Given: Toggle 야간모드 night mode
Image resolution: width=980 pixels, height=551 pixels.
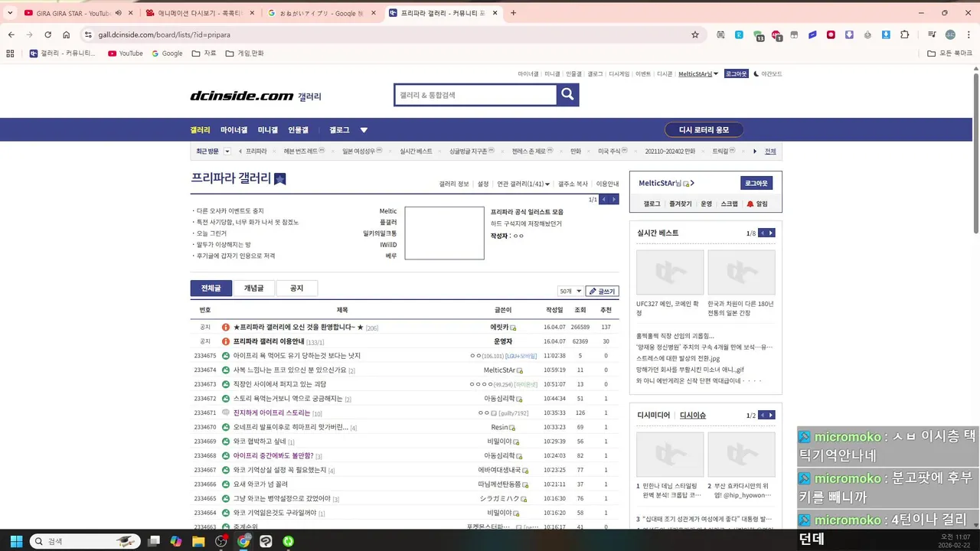Looking at the screenshot, I should 768,73.
